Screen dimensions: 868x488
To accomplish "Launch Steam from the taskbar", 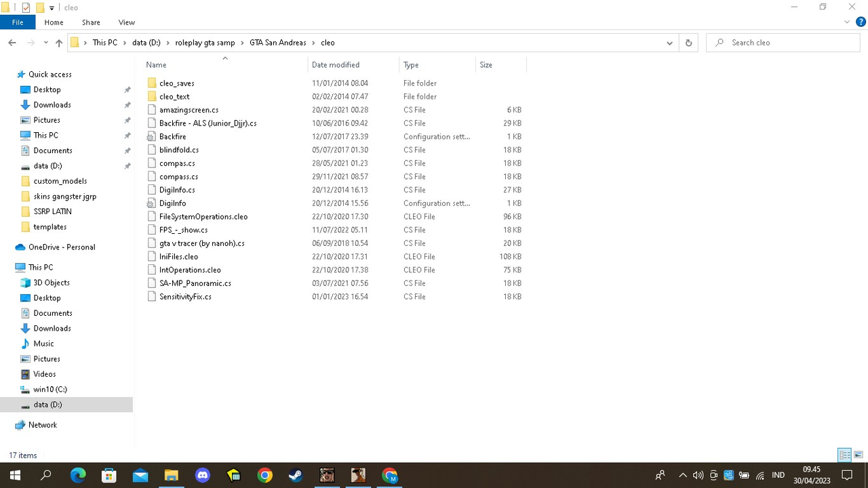I will (296, 475).
